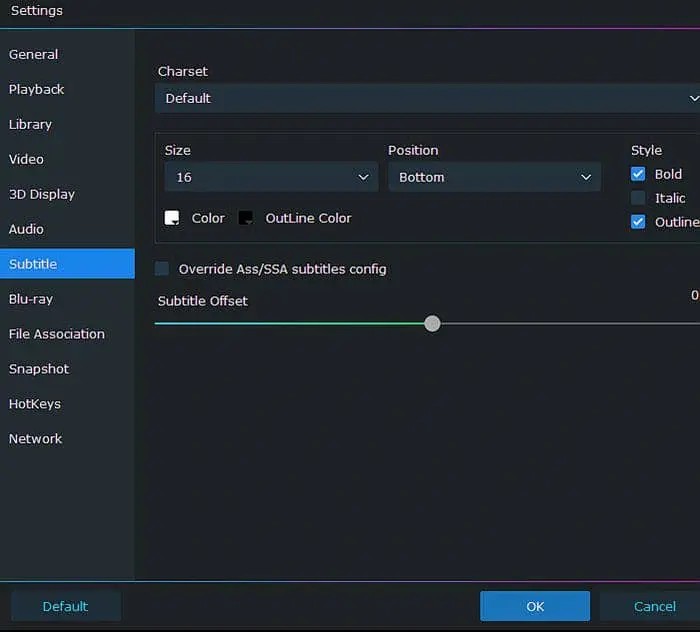Image resolution: width=700 pixels, height=632 pixels.
Task: Uncheck the Bold style checkbox
Action: pyautogui.click(x=638, y=174)
